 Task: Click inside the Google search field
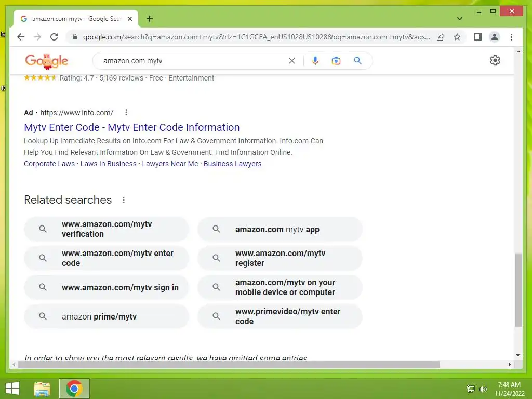[193, 61]
